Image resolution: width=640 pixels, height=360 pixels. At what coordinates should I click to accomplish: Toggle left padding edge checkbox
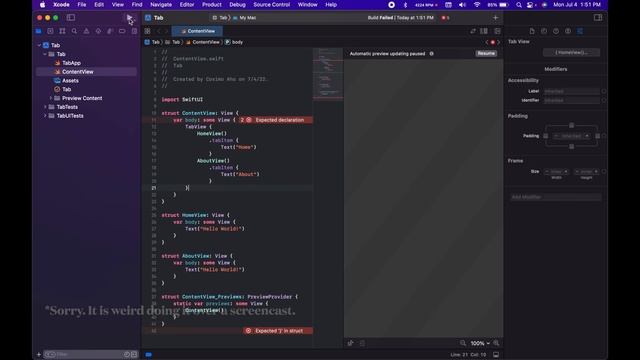point(546,136)
